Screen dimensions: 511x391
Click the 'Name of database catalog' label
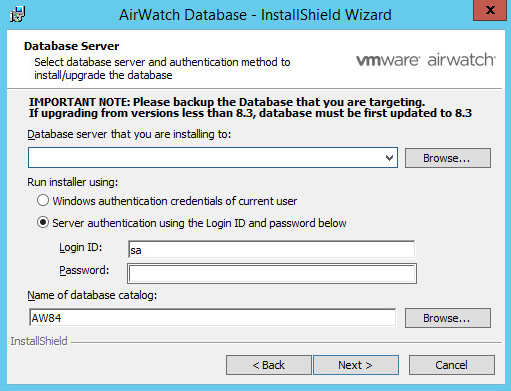coord(92,295)
